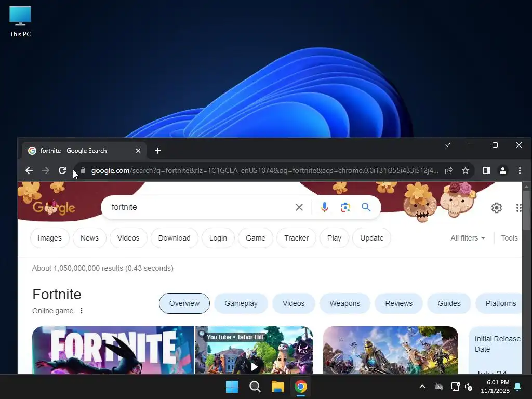Open File Explorer from the taskbar
This screenshot has height=399, width=532.
click(277, 387)
